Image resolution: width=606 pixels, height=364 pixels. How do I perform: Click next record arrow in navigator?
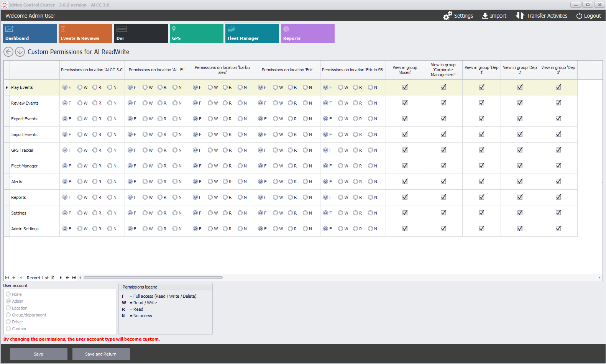[61, 278]
